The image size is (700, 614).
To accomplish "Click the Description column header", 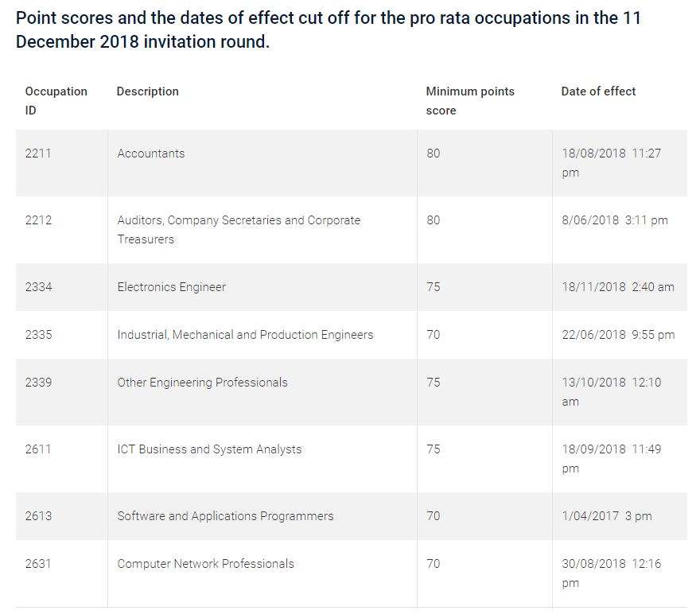I will pyautogui.click(x=148, y=91).
